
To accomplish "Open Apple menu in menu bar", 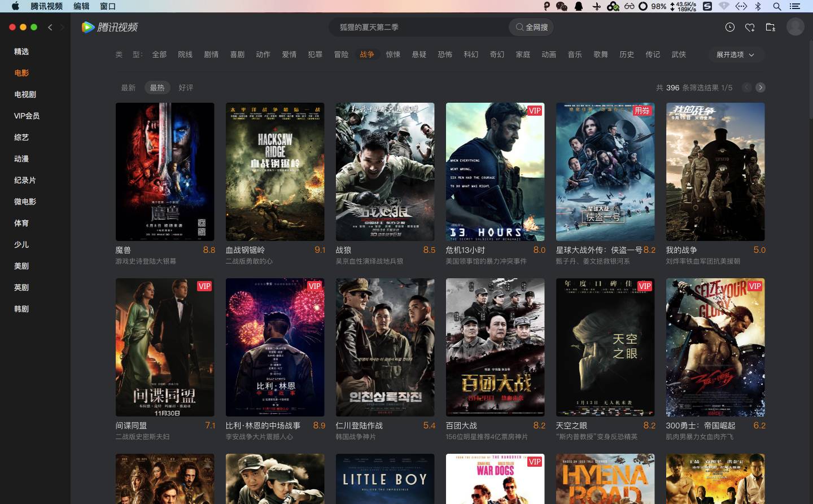I will coord(15,6).
